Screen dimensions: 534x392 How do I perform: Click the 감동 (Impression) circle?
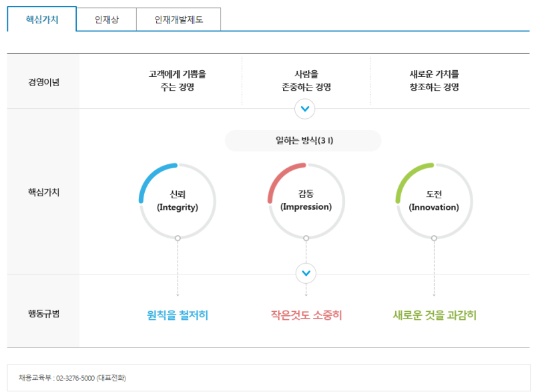coord(306,201)
